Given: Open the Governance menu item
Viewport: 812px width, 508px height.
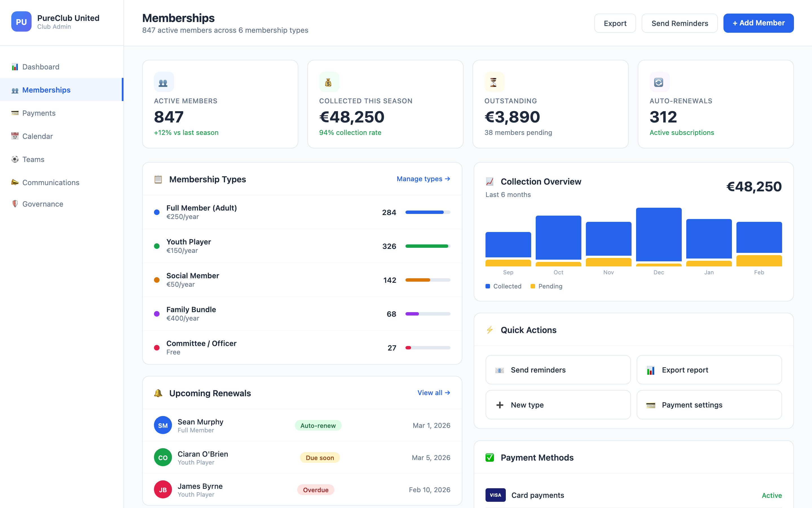Looking at the screenshot, I should (62, 204).
